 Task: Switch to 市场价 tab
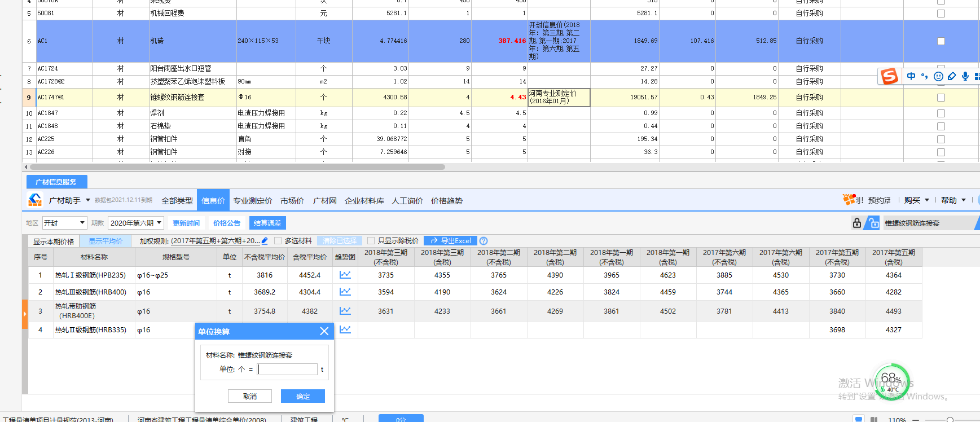[x=292, y=201]
